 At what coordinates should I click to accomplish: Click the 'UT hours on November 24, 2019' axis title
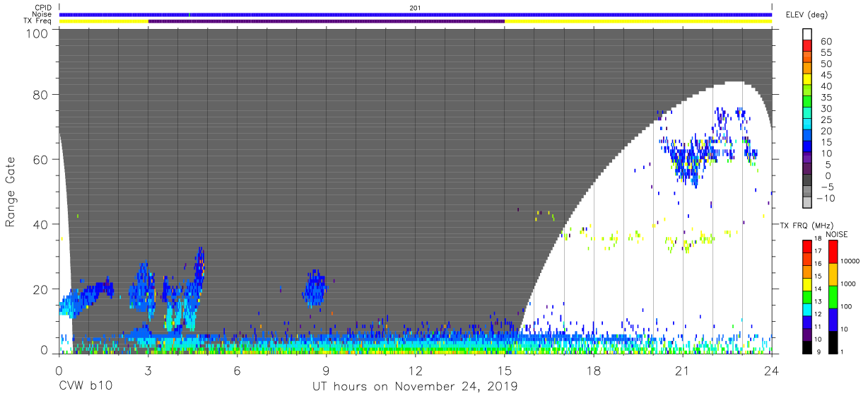point(416,386)
